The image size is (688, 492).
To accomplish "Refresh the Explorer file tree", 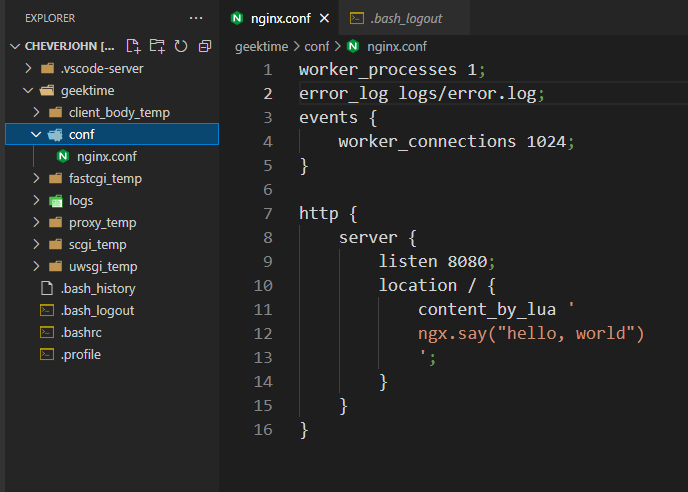I will tap(181, 46).
